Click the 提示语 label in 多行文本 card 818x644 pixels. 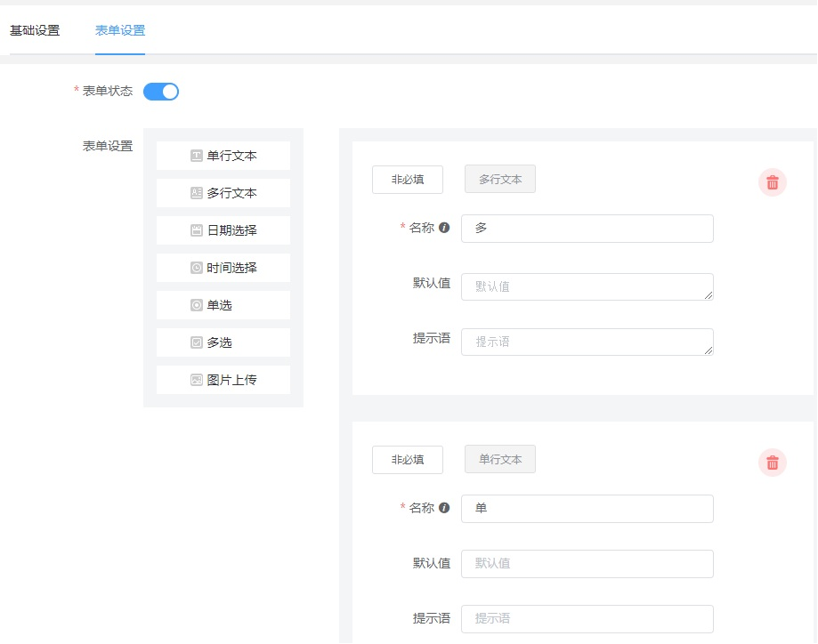click(x=432, y=338)
